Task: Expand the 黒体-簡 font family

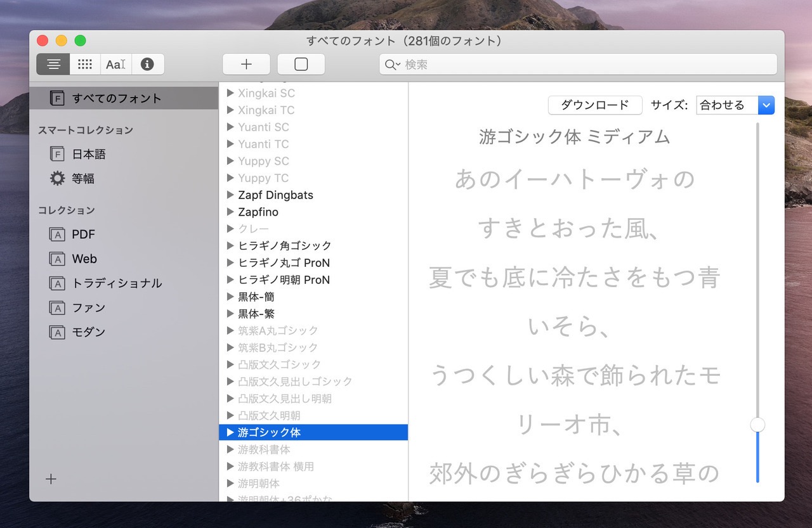Action: tap(231, 297)
